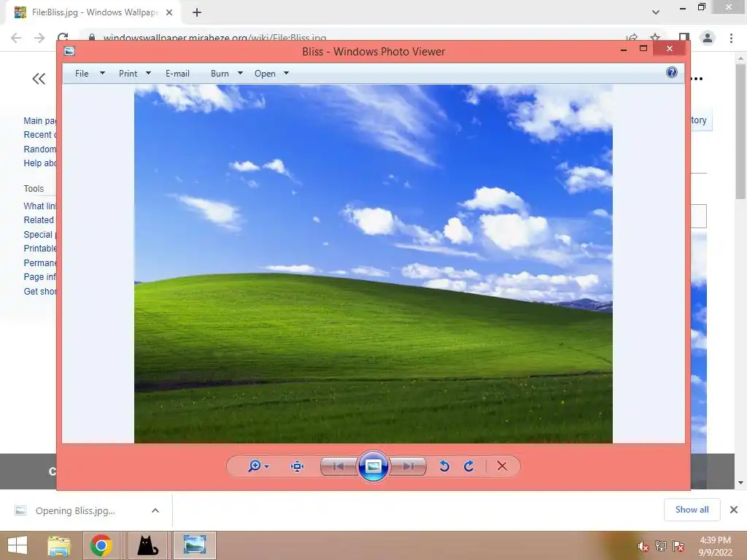The height and width of the screenshot is (560, 747).
Task: Play slide show with center button
Action: click(373, 466)
